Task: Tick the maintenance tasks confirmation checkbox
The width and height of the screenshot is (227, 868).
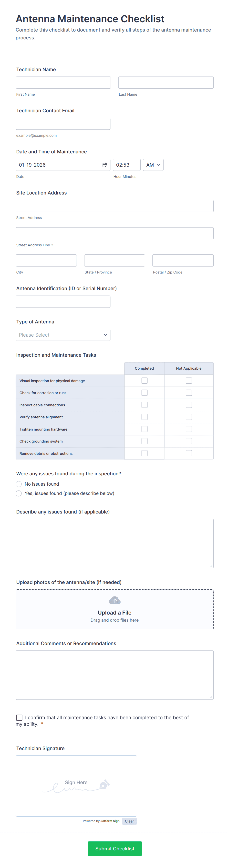Action: 19,717
